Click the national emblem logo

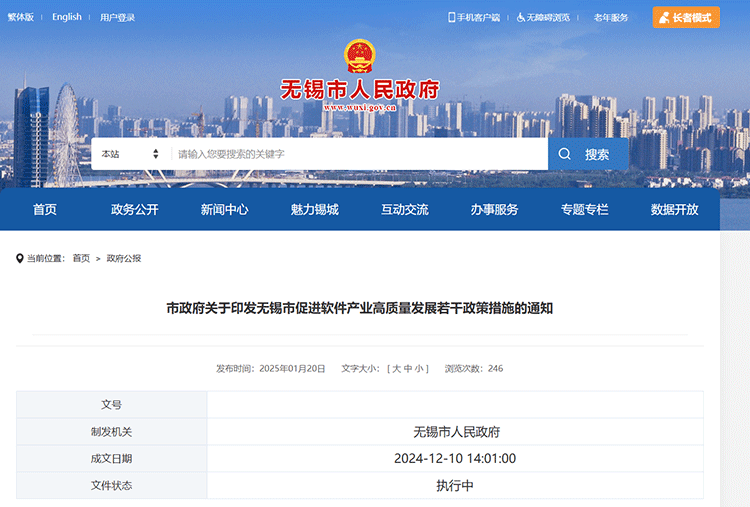click(x=359, y=56)
